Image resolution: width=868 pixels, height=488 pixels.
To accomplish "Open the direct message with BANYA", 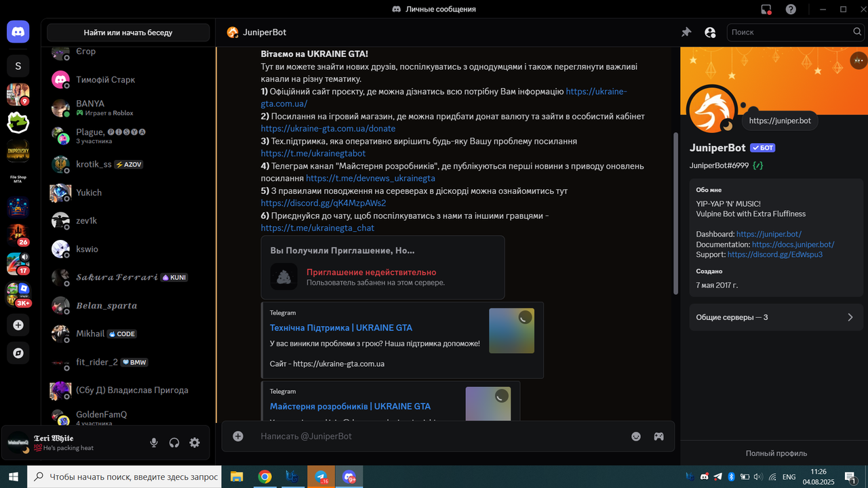I will 129,108.
